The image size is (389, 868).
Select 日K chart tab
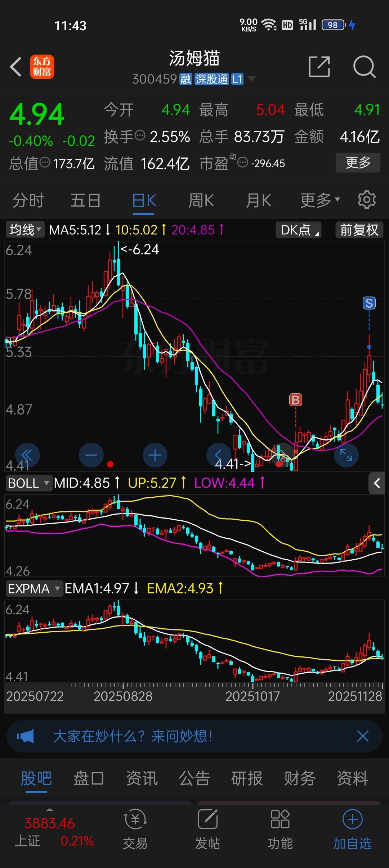[x=144, y=200]
